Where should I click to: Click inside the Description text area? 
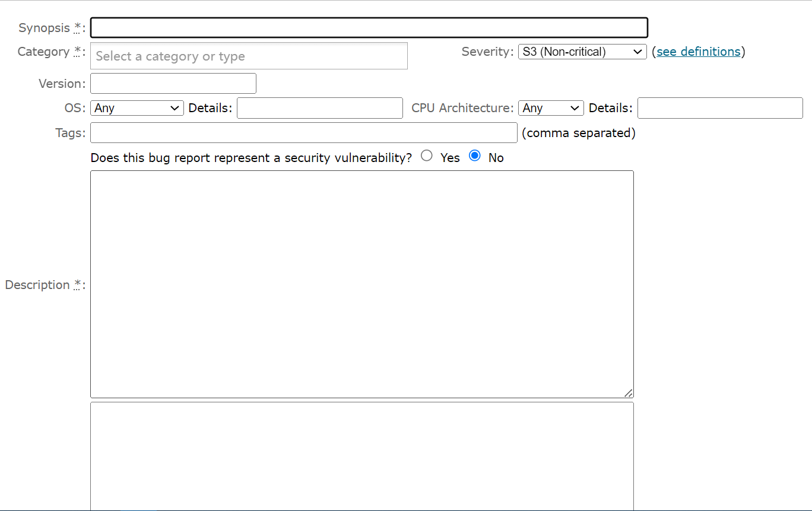(x=362, y=284)
